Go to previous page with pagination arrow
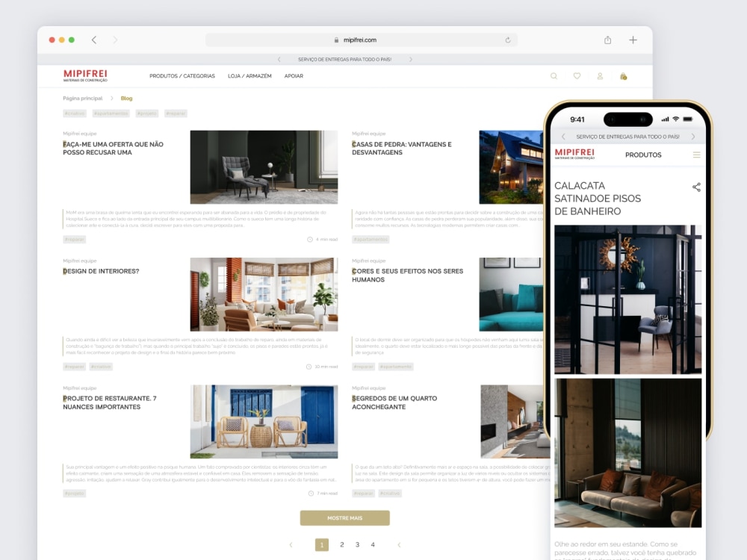 (x=291, y=545)
